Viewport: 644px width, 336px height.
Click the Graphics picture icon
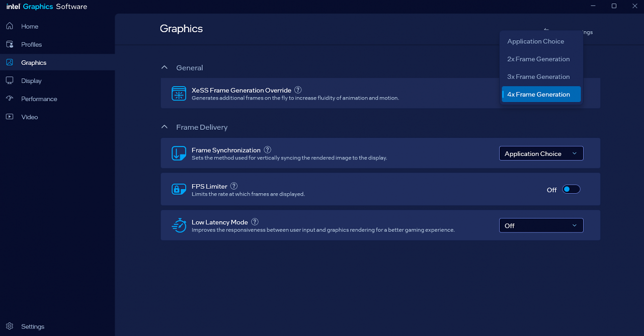10,62
